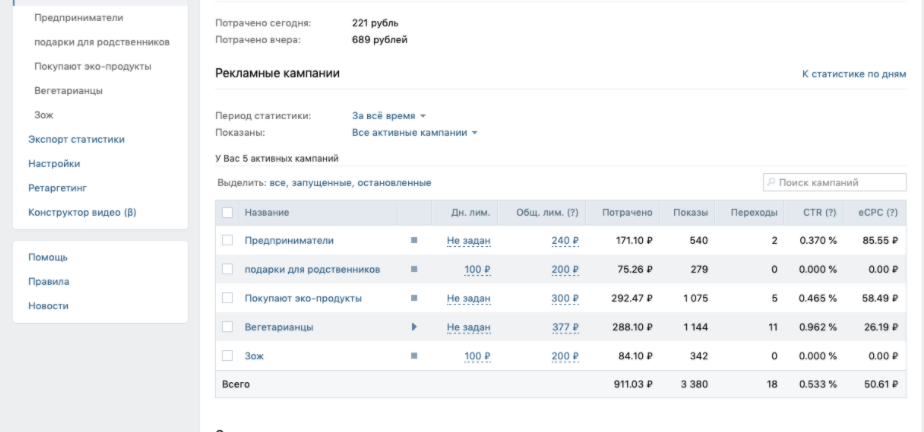Click status icon for Зож campaign
This screenshot has height=432, width=924.
point(414,355)
